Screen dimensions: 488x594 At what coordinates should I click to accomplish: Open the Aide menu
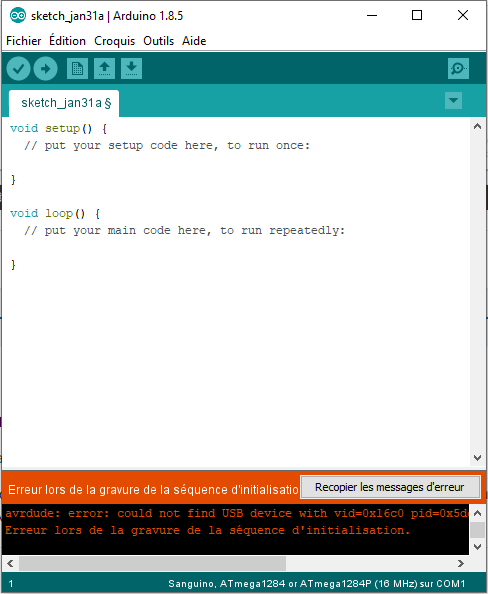[x=194, y=41]
